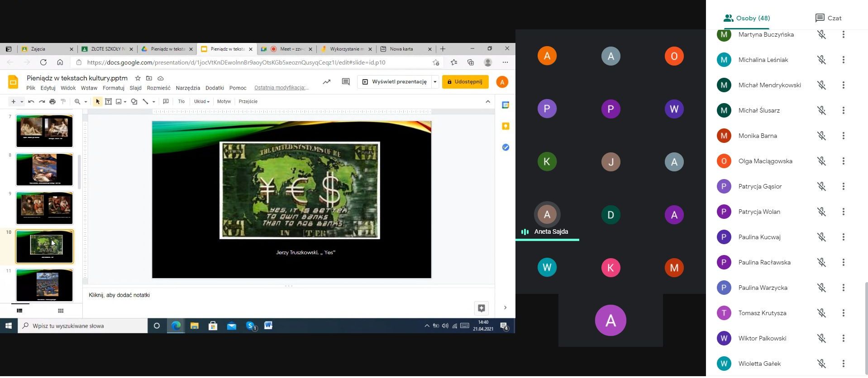Open Google Calendar side panel icon
Viewport: 868px width, 378px height.
point(506,105)
